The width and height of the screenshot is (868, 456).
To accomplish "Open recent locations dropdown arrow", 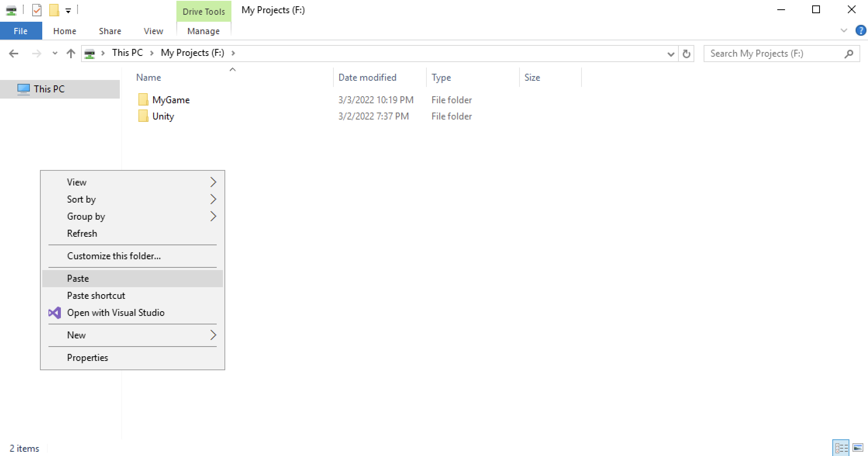I will (55, 54).
